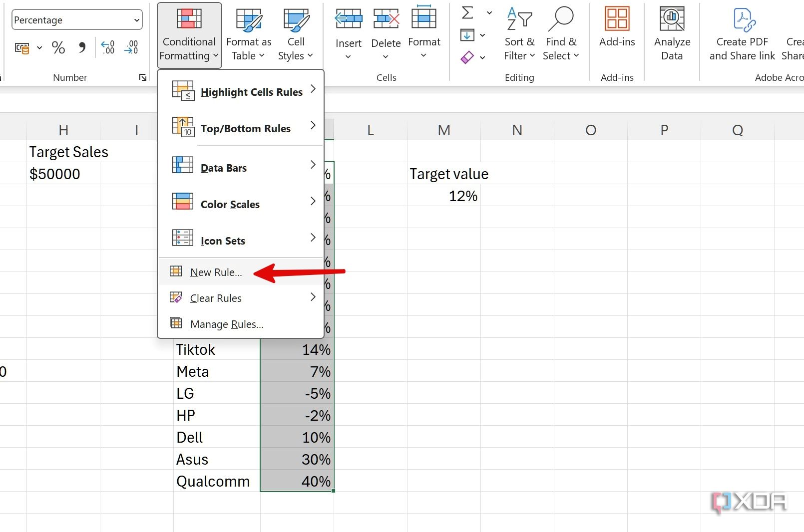This screenshot has height=532, width=804.
Task: Click the Comma Style icon
Action: click(x=82, y=47)
